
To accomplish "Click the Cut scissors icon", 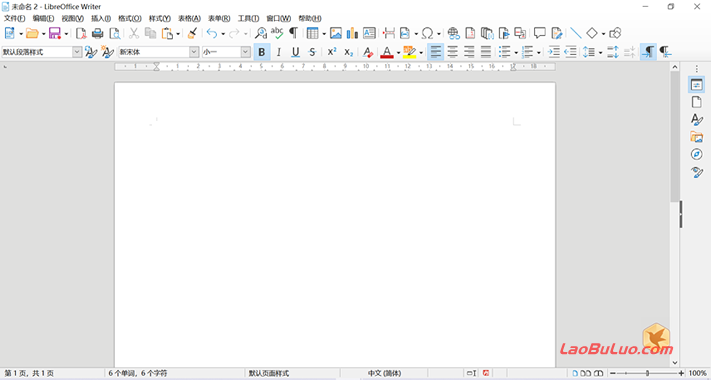I will (x=134, y=33).
